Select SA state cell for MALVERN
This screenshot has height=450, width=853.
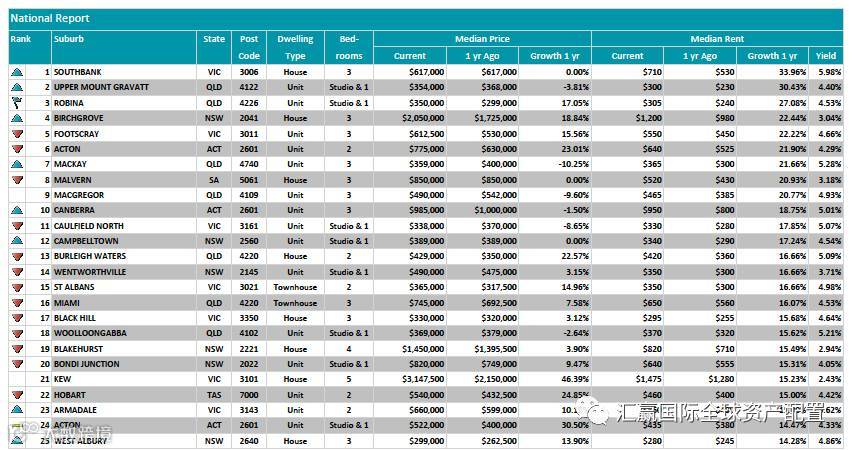click(x=214, y=180)
